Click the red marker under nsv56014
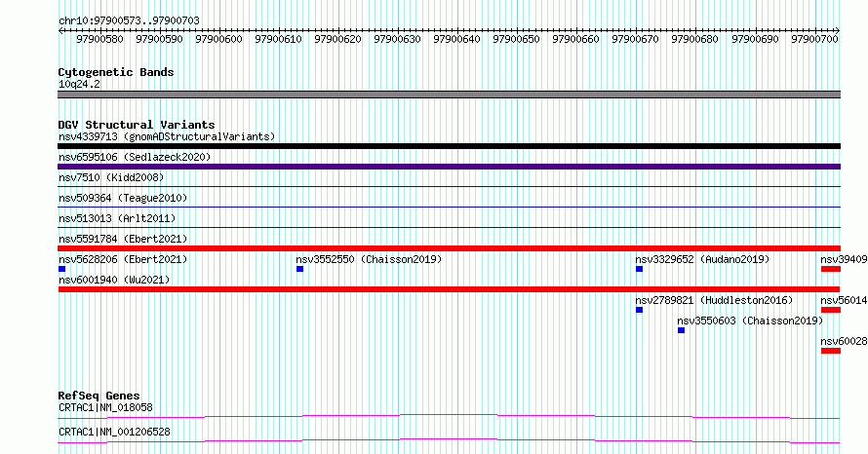 click(x=830, y=310)
